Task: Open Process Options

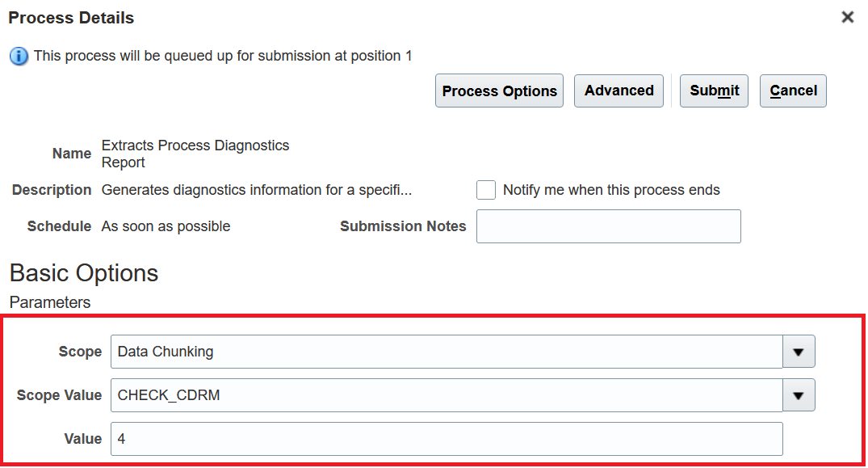Action: pos(499,91)
